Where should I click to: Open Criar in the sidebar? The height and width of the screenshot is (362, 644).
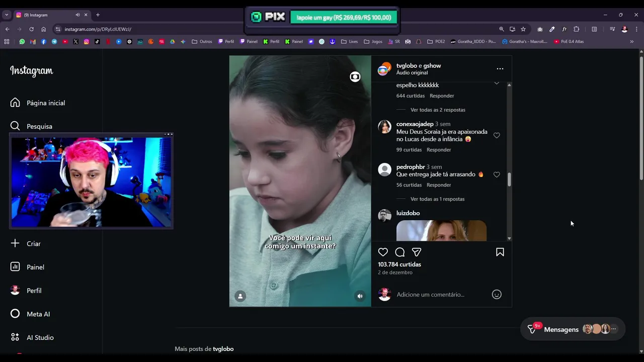pyautogui.click(x=25, y=243)
